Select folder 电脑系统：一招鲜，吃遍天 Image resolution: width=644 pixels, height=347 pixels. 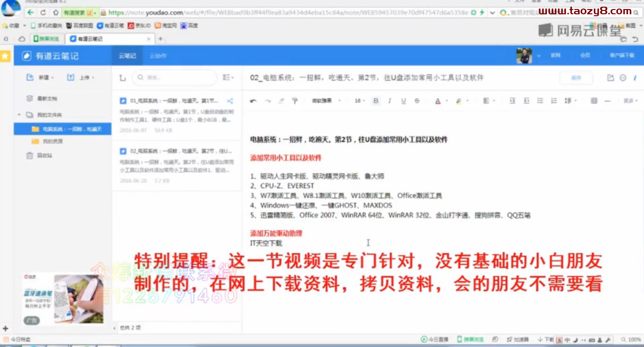click(x=62, y=129)
